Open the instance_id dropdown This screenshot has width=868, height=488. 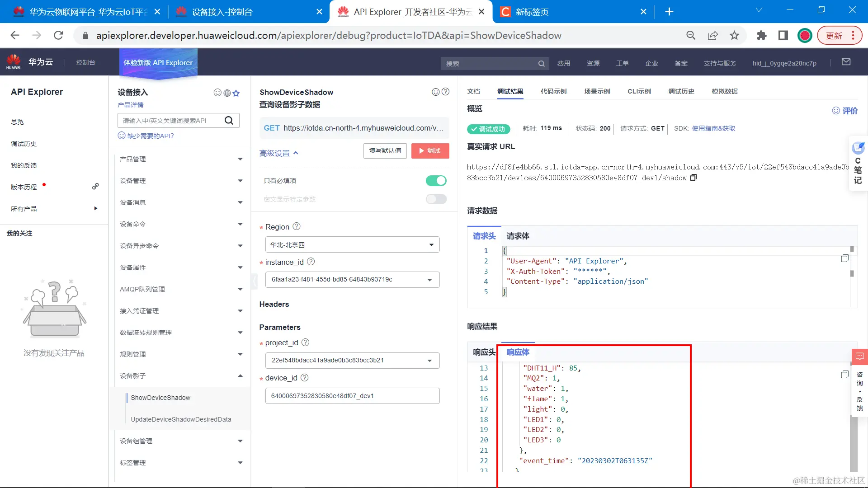(x=352, y=280)
